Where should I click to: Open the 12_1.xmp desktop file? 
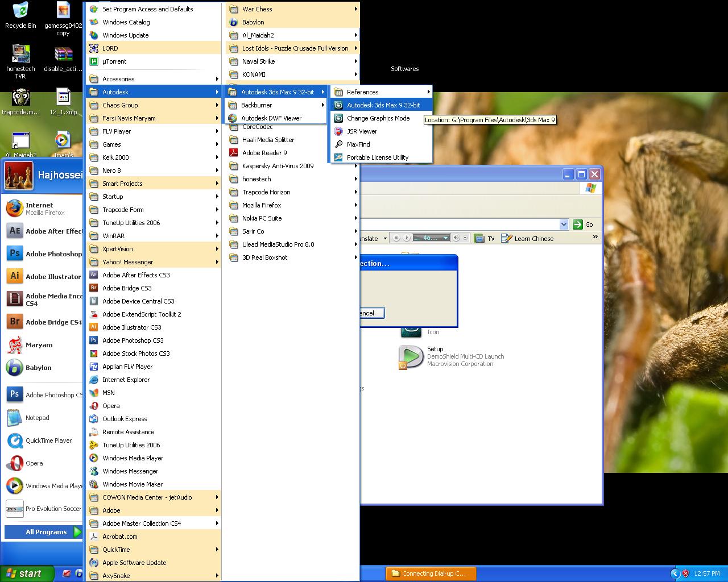pyautogui.click(x=63, y=102)
